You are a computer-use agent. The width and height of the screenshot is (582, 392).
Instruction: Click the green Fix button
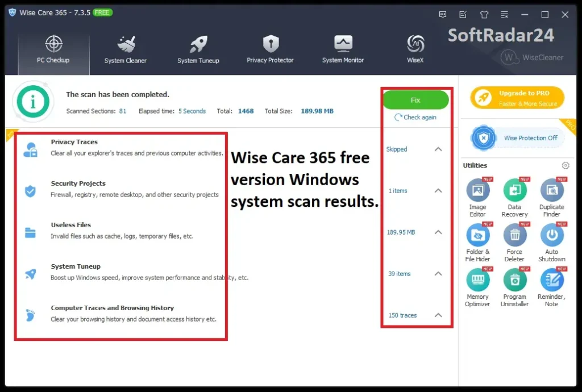tap(415, 99)
